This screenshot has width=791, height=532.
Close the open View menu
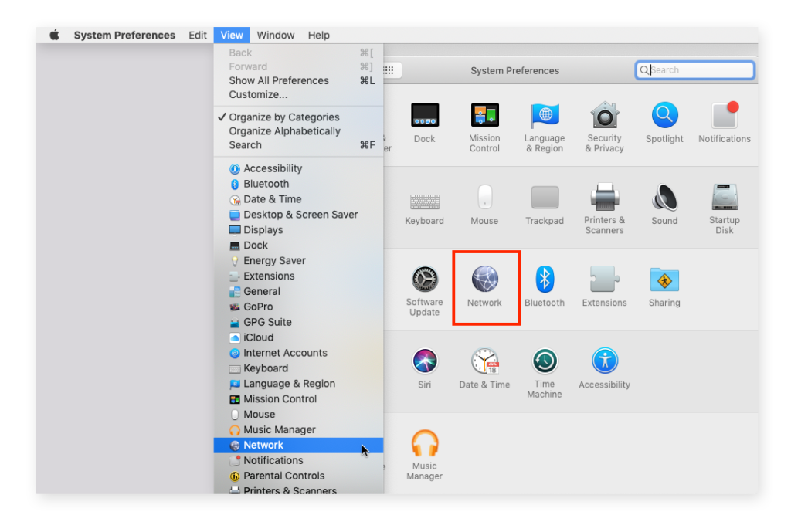(x=232, y=35)
